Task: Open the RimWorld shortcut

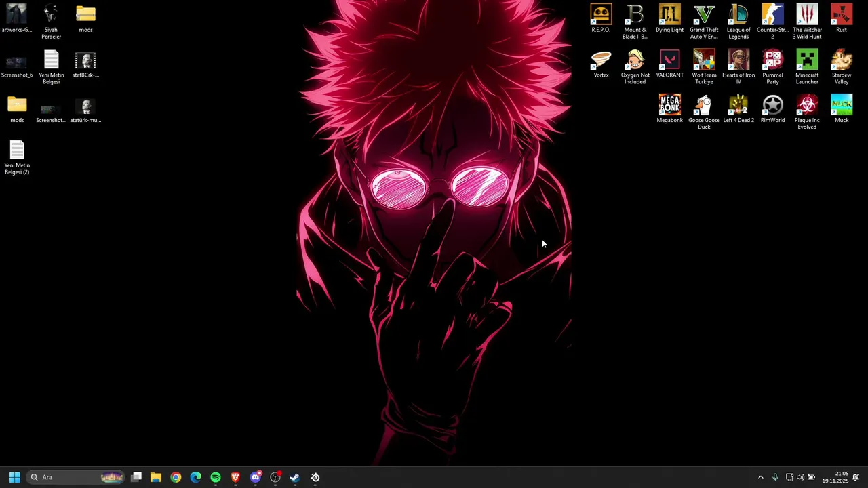Action: pos(772,109)
